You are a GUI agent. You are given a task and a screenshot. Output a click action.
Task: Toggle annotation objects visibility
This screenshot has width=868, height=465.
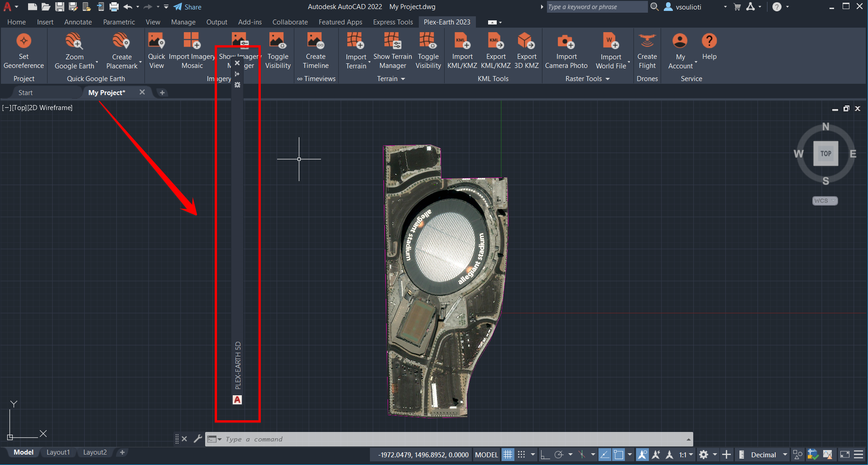pyautogui.click(x=642, y=455)
